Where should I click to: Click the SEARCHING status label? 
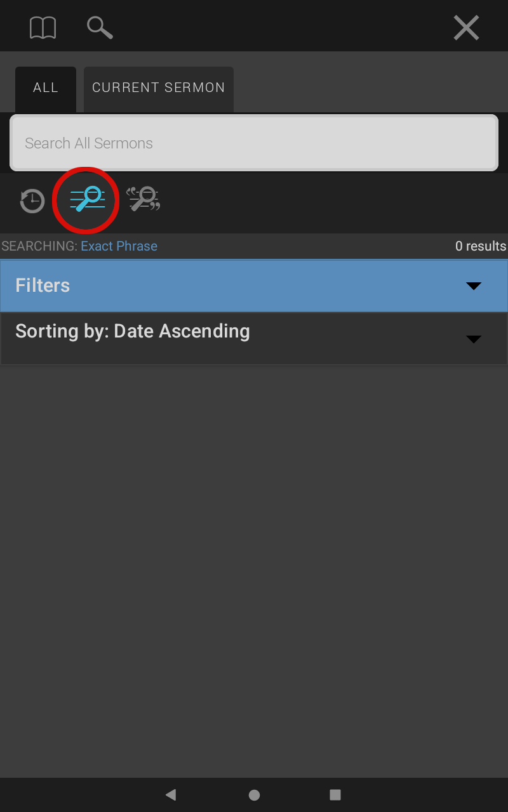39,246
